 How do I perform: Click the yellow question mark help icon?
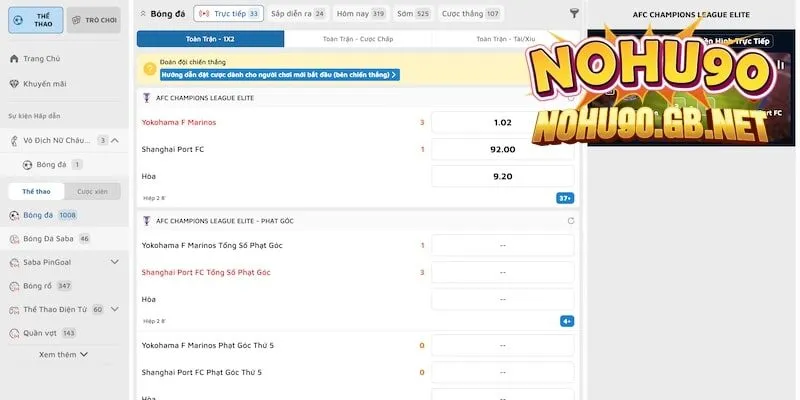point(150,69)
